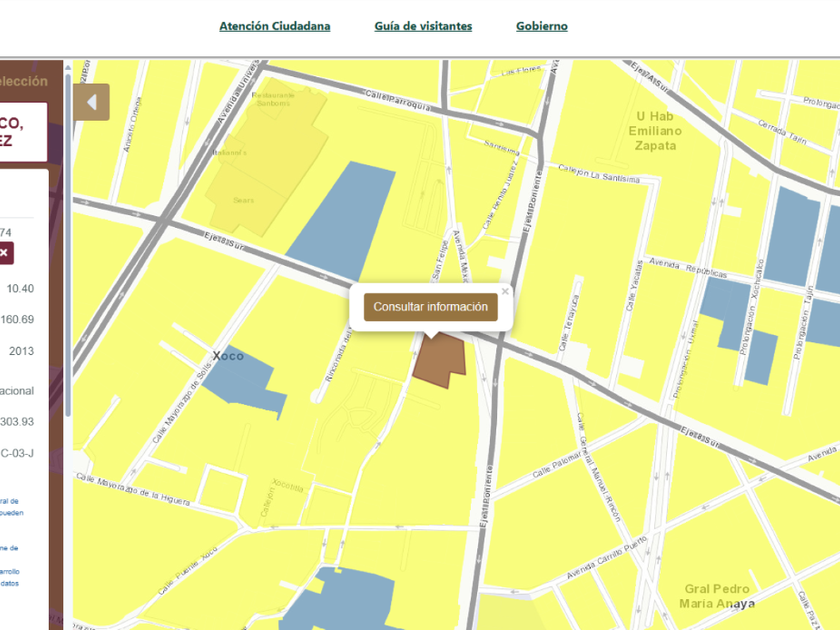Close the map popup with the x
Image resolution: width=840 pixels, height=630 pixels.
[x=505, y=291]
